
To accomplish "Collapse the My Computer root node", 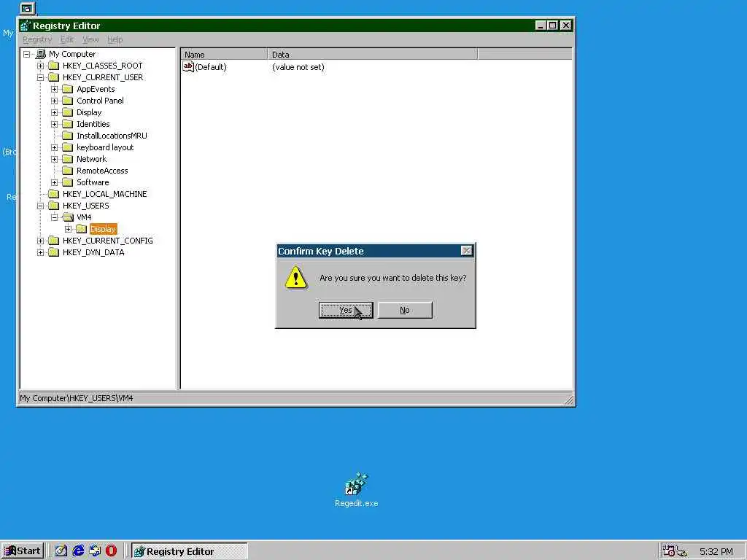I will point(27,54).
